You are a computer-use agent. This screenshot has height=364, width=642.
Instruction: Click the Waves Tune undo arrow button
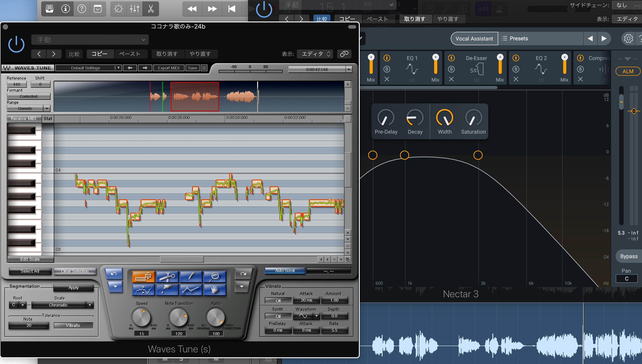[x=114, y=274]
